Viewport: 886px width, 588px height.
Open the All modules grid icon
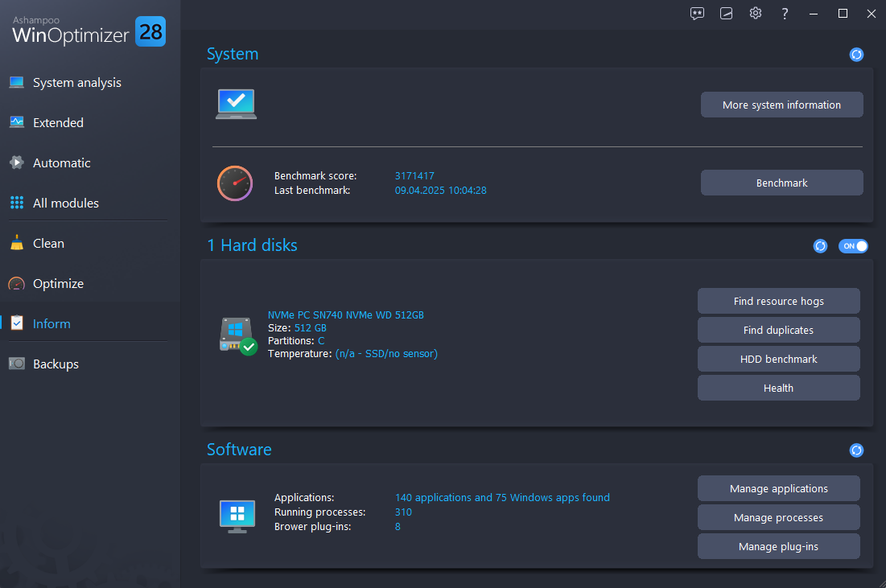18,203
